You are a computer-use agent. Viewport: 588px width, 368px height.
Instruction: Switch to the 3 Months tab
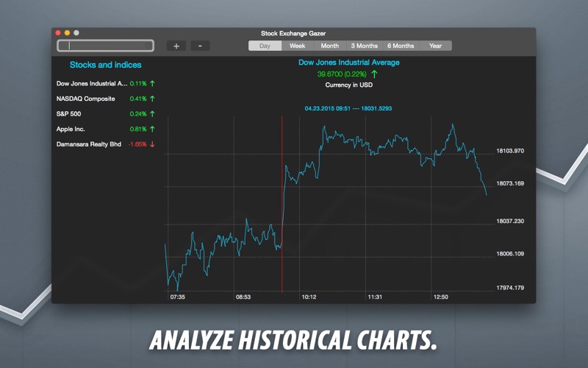pyautogui.click(x=364, y=46)
